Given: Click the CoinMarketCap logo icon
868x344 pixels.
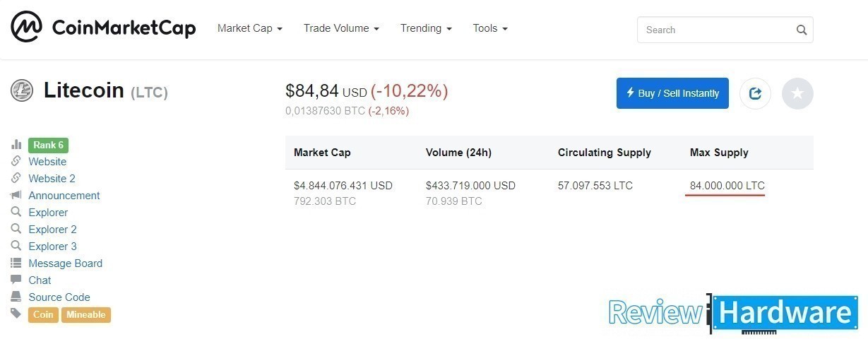Looking at the screenshot, I should coord(26,28).
